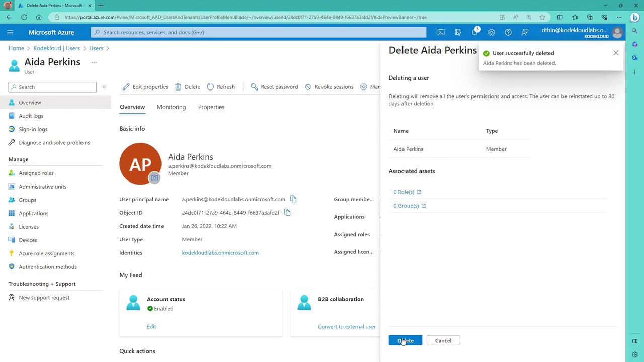644x362 pixels.
Task: Click Delete in the user toolbar
Action: (187, 87)
